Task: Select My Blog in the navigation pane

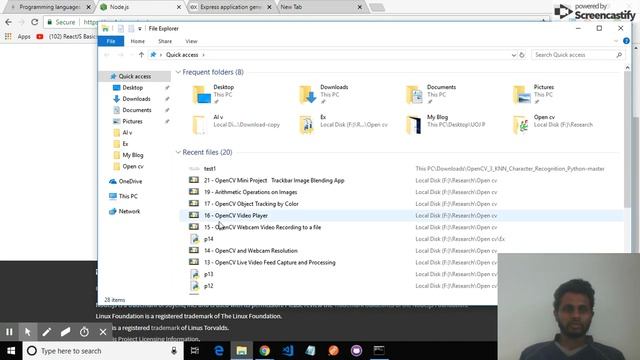Action: pos(133,155)
